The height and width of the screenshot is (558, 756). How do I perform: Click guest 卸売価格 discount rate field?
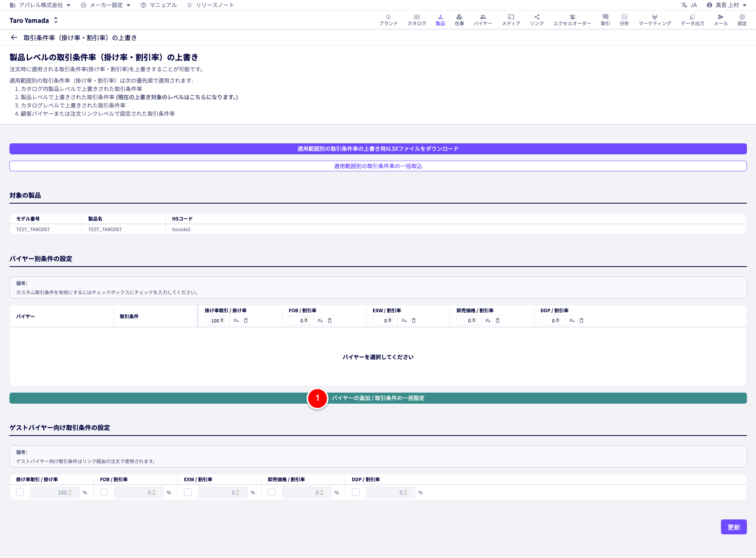306,493
